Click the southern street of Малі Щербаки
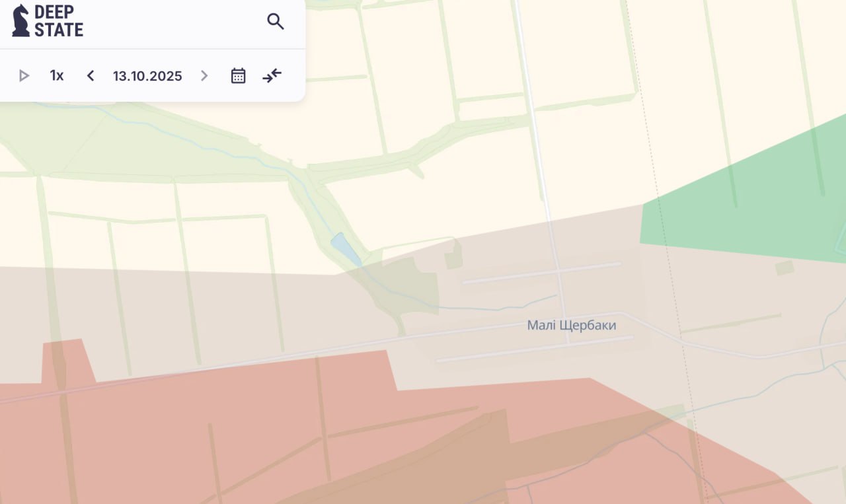Image resolution: width=846 pixels, height=504 pixels. 535,349
